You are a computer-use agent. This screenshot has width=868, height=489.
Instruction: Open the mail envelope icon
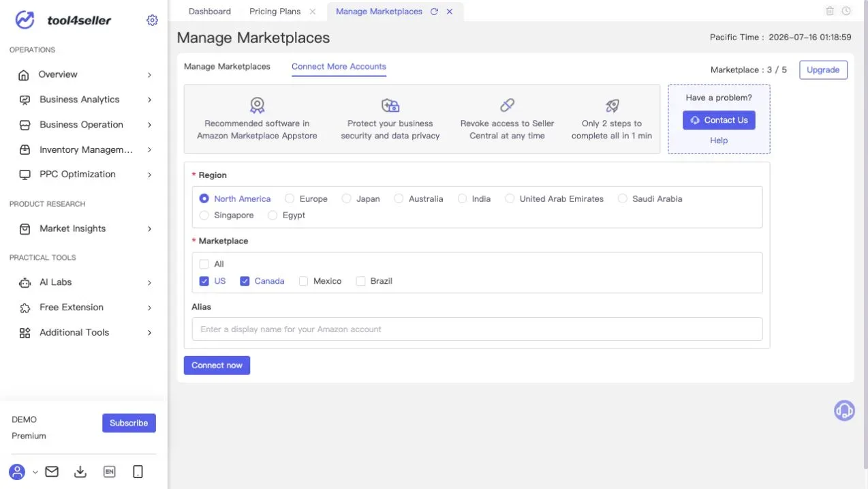52,471
